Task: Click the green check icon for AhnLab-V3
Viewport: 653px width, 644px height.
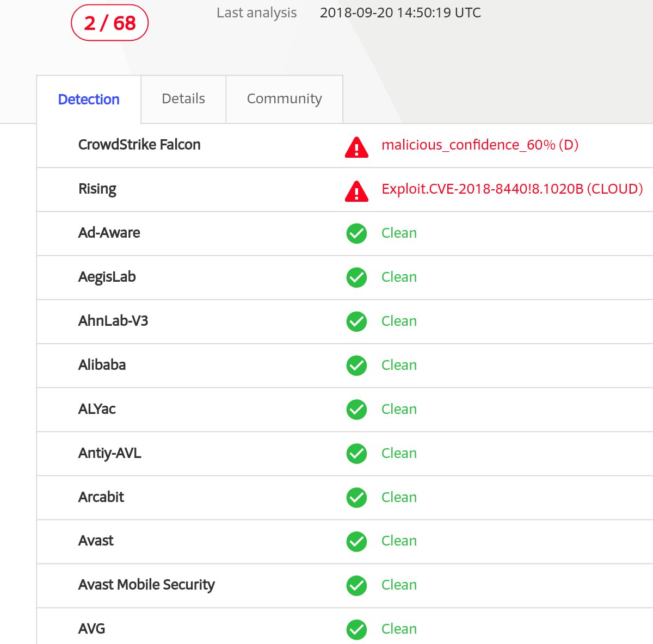Action: 356,321
